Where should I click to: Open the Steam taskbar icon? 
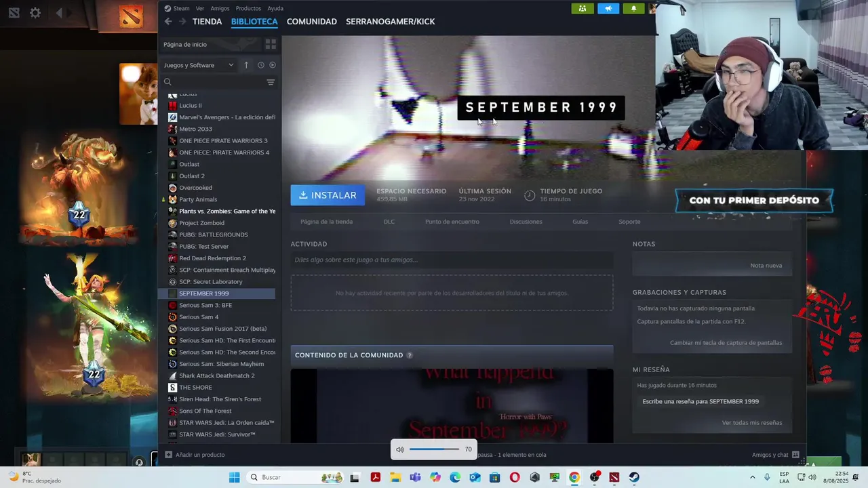click(635, 477)
